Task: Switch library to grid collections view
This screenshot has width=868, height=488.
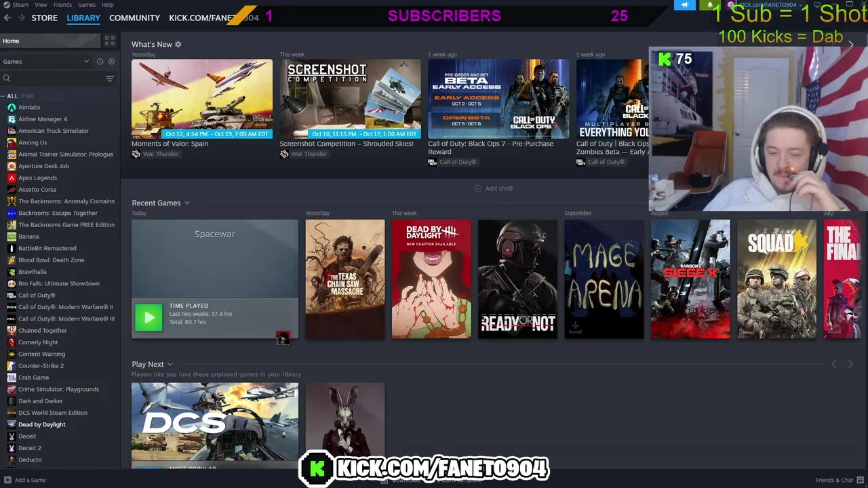Action: (x=110, y=41)
